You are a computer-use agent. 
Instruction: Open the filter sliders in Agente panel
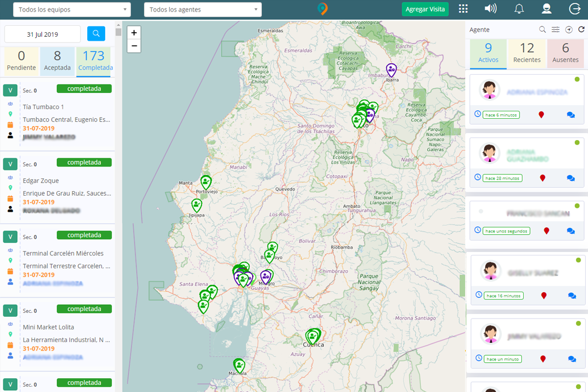coord(555,30)
